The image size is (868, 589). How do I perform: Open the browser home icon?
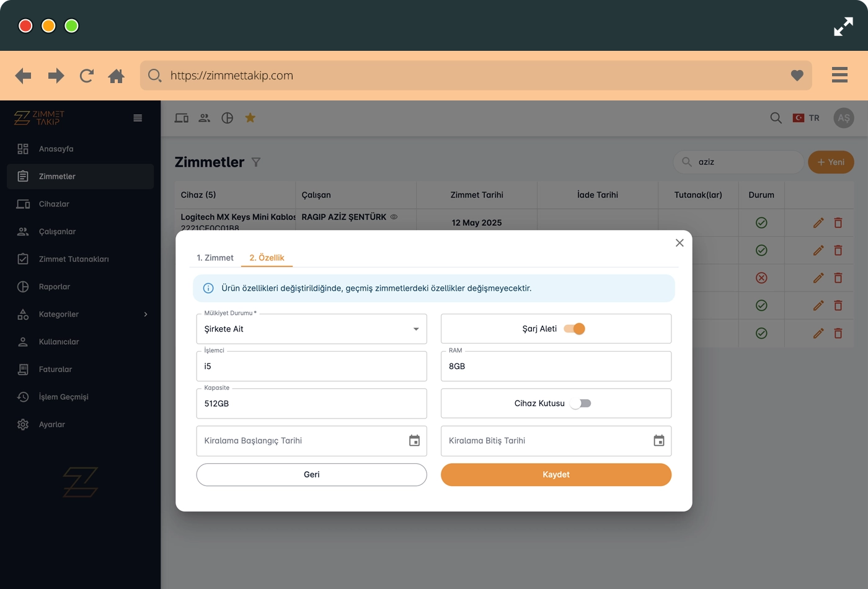pos(116,76)
